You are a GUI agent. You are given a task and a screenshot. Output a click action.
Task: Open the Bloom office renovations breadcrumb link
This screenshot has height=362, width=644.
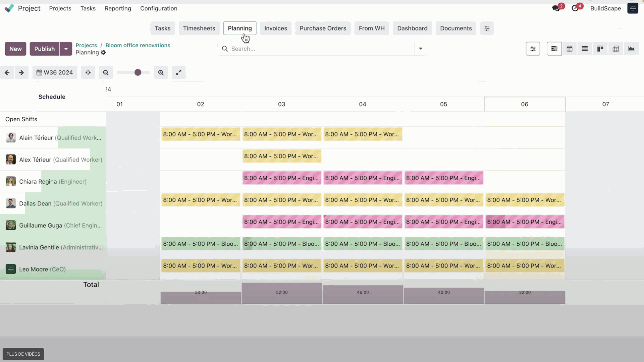[138, 45]
